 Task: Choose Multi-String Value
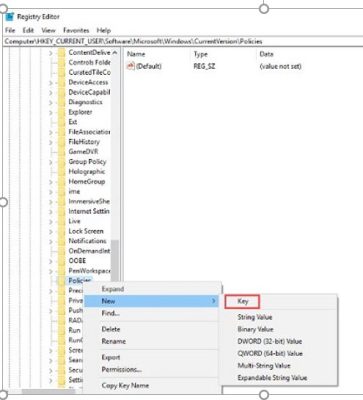click(264, 366)
